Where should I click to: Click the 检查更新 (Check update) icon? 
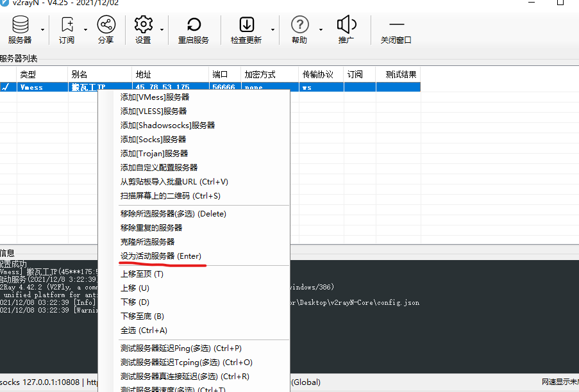pyautogui.click(x=246, y=29)
